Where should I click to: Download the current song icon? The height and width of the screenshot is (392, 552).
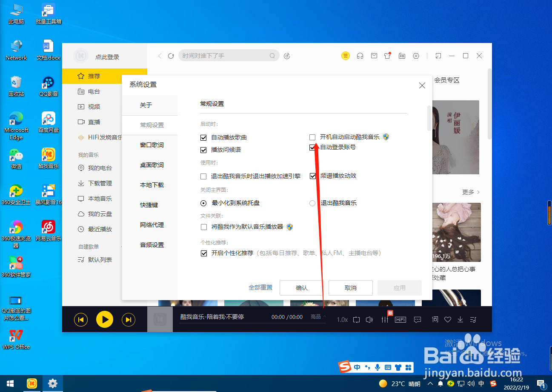pyautogui.click(x=460, y=319)
